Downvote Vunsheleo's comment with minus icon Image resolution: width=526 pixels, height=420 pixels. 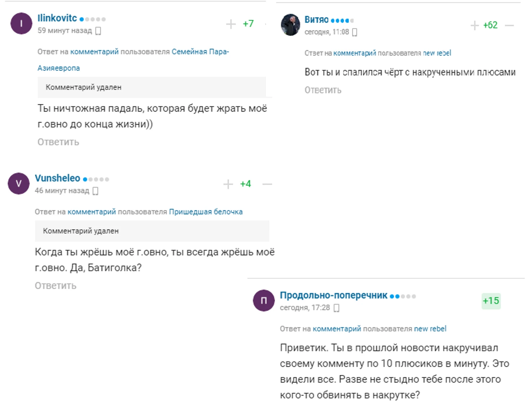(267, 184)
